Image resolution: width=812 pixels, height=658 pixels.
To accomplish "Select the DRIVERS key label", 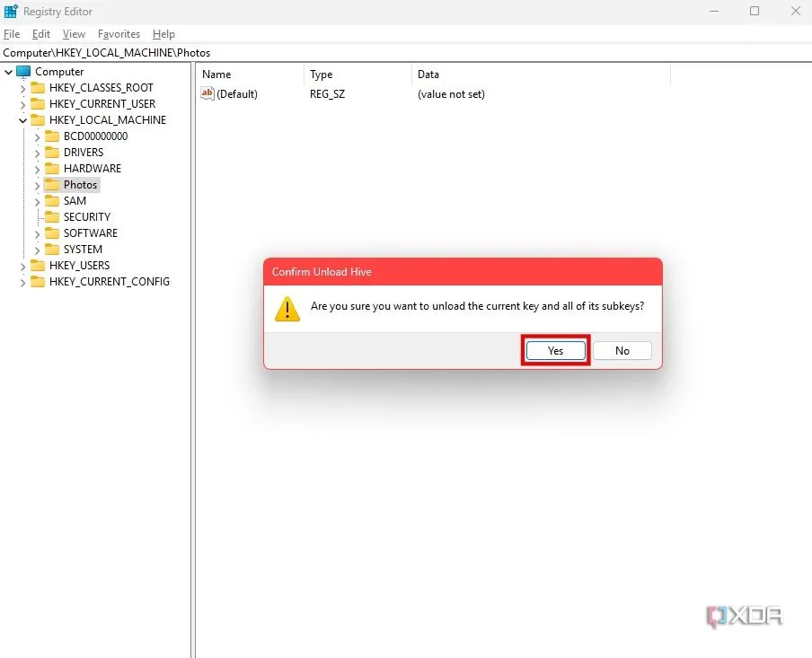I will (x=84, y=153).
